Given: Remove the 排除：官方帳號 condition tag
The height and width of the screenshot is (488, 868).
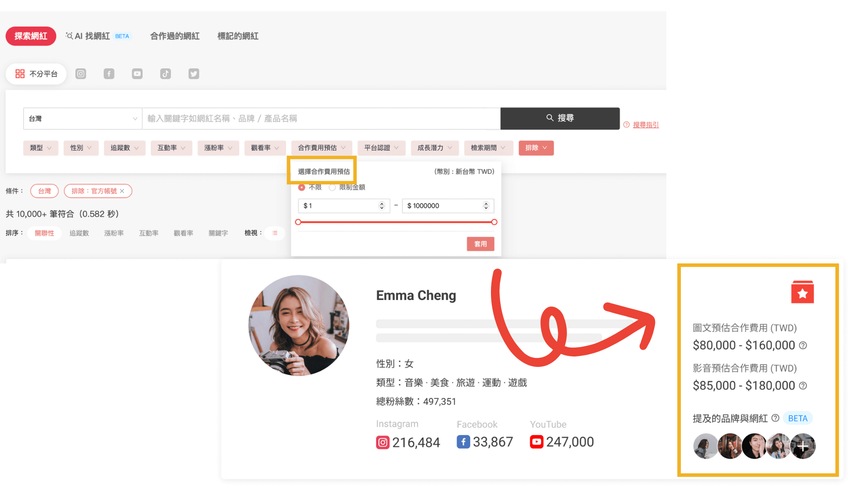Looking at the screenshot, I should coord(122,191).
